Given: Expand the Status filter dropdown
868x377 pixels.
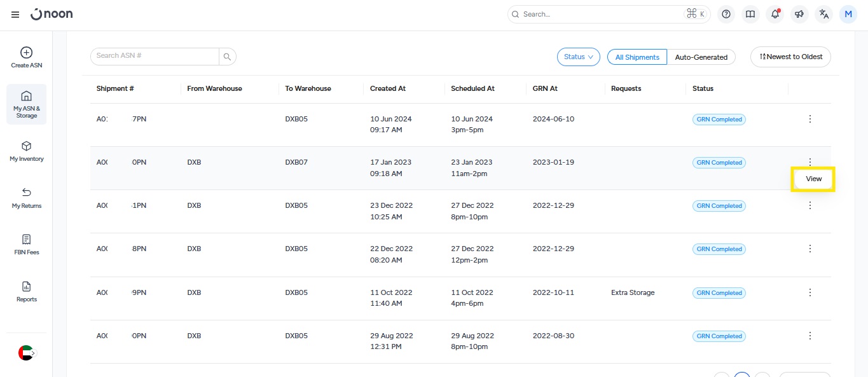Looking at the screenshot, I should [578, 57].
